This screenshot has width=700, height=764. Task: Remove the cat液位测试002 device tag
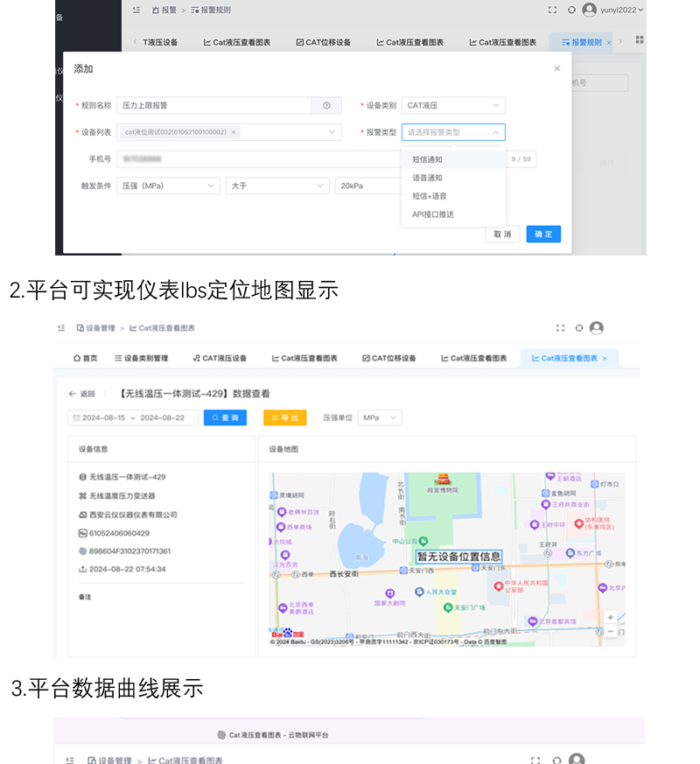(234, 132)
